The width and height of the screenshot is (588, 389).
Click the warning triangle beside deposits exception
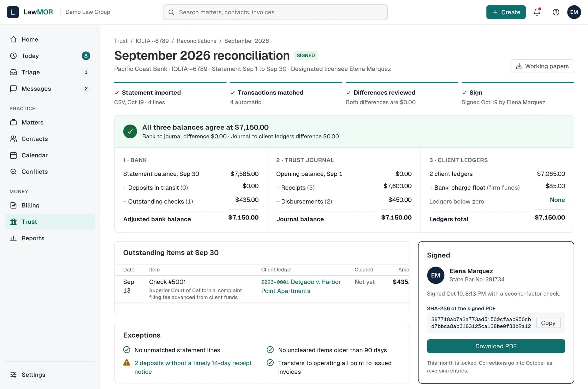(x=127, y=363)
